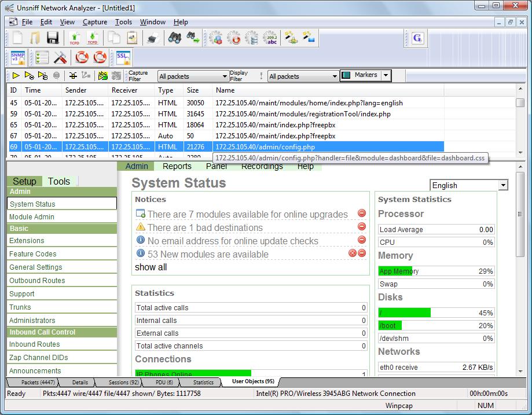This screenshot has height=415, width=532.
Task: Click the wand icon with globe
Action: coord(291,38)
